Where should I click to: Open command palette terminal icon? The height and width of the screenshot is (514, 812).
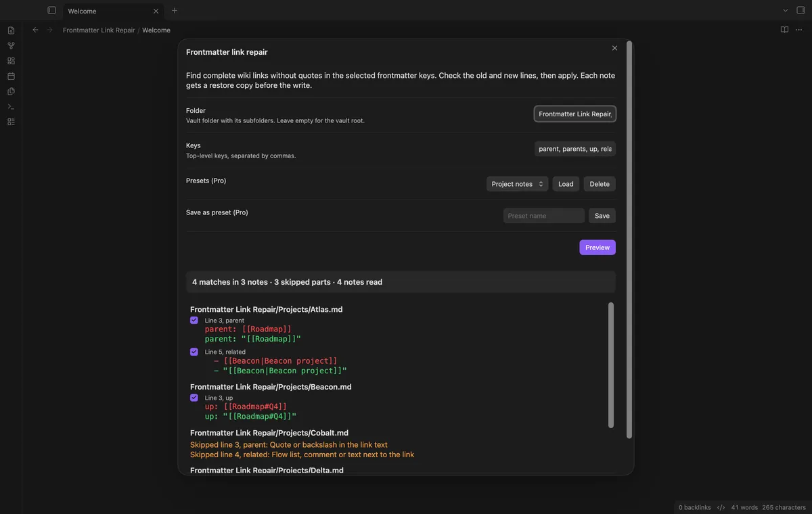pos(11,106)
